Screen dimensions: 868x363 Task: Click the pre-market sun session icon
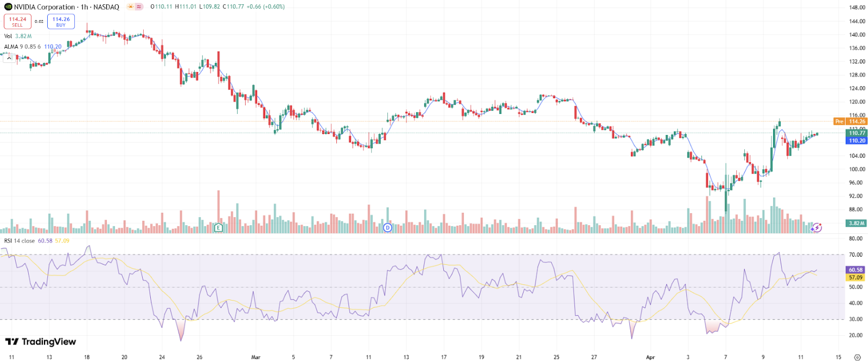click(x=130, y=7)
